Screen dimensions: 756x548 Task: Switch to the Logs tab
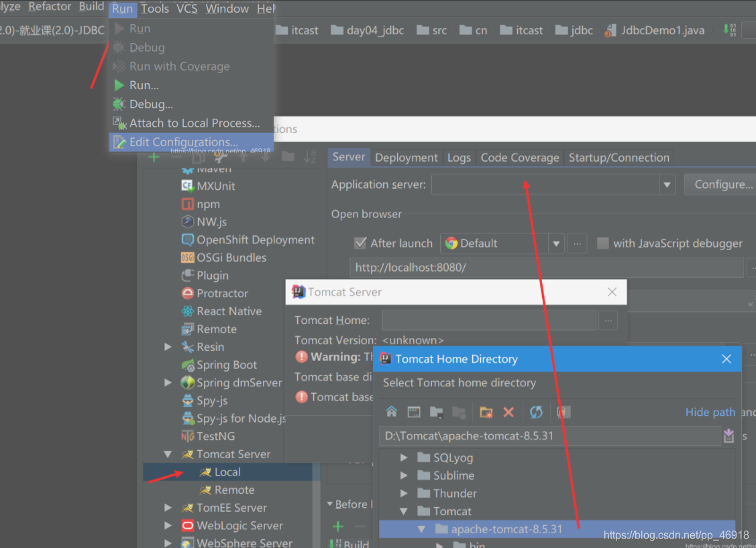(x=459, y=158)
